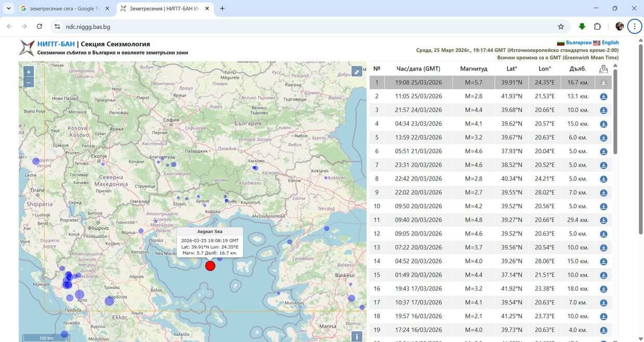Switch language to Български
The height and width of the screenshot is (342, 644).
578,43
